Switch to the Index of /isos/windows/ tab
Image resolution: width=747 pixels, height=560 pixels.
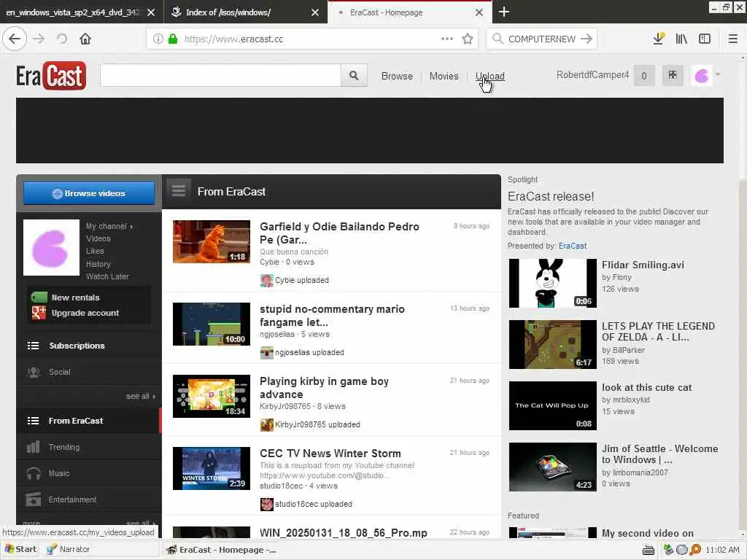(x=228, y=12)
